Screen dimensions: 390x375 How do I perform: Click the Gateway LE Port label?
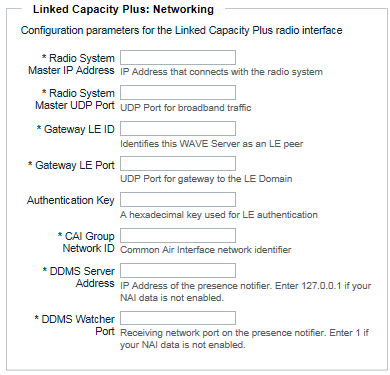click(71, 165)
